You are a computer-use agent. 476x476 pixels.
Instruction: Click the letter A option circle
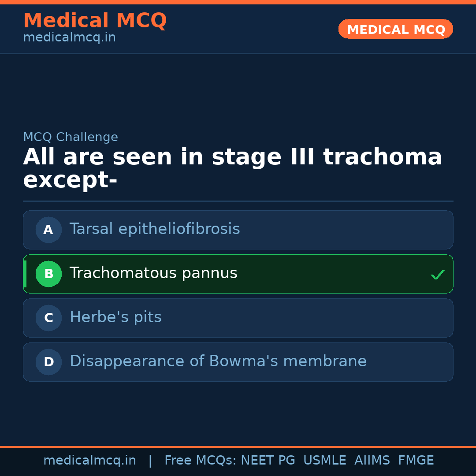(x=48, y=230)
